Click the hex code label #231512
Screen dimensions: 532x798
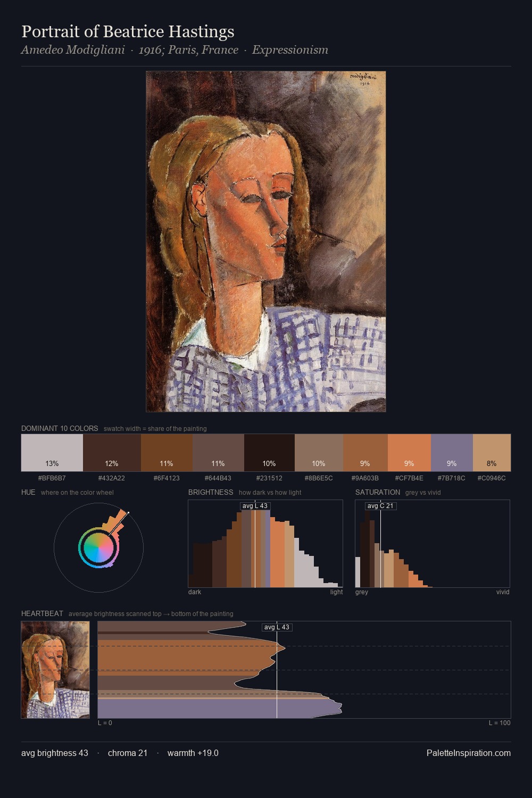269,478
